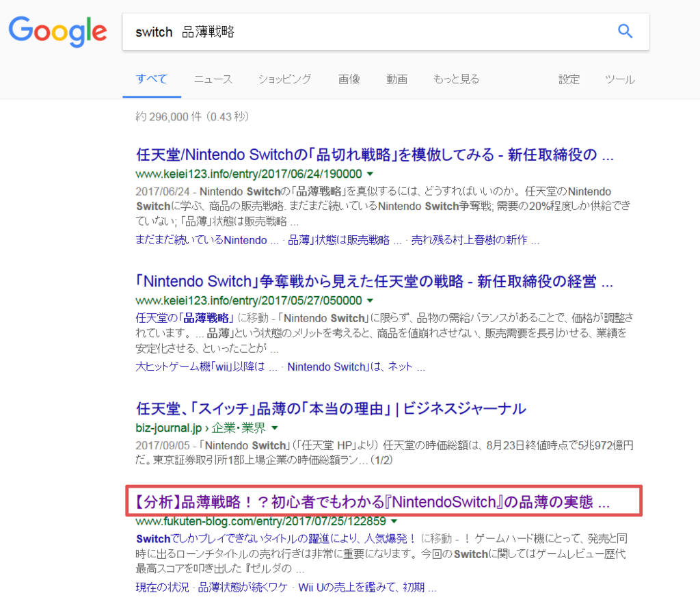Switch to the 動画 tab
Viewport: 700px width, 608px height.
396,79
